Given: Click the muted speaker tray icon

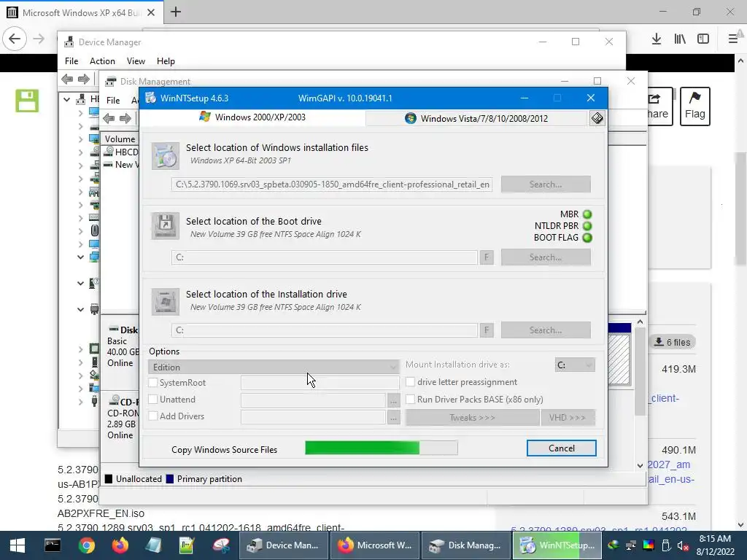Looking at the screenshot, I should pos(682,545).
